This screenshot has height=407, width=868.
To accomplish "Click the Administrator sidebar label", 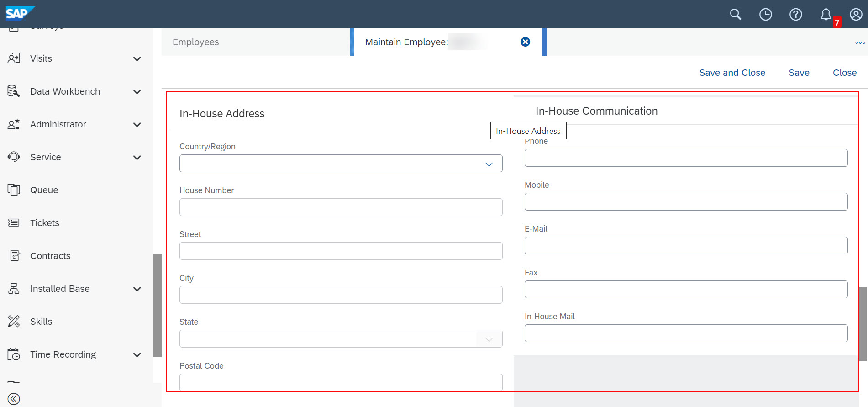I will [58, 124].
